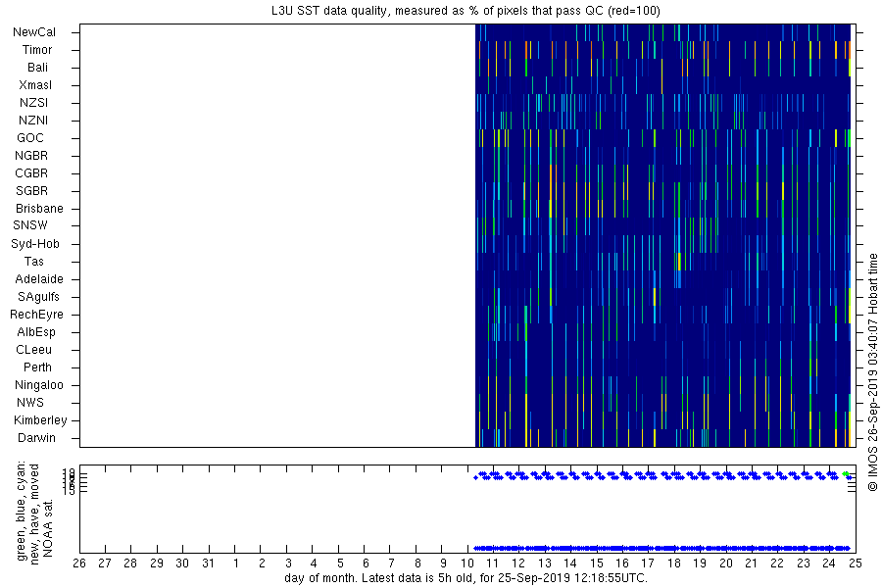Click day 27 on the time axis
This screenshot has width=882, height=588.
coord(105,563)
